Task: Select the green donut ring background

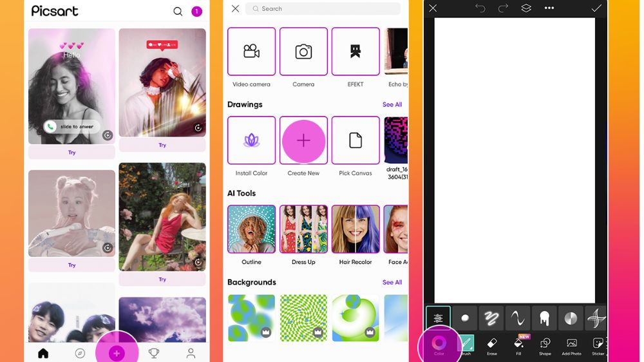Action: 355,318
